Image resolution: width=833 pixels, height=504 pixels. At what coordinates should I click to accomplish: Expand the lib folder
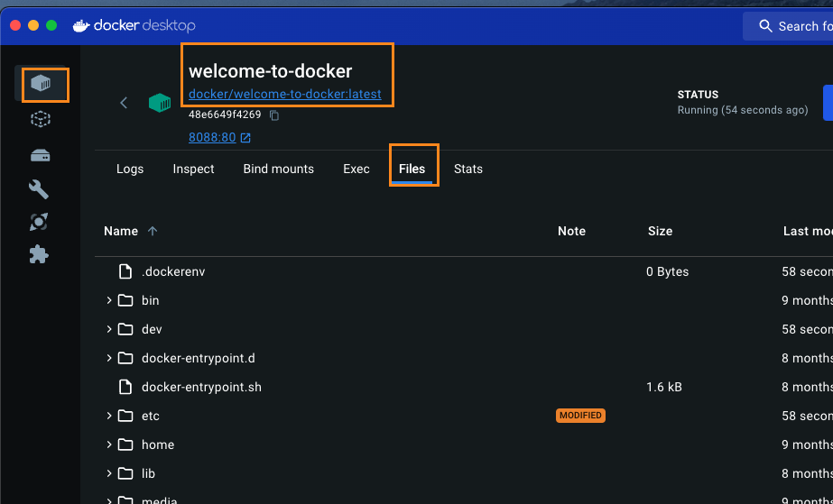tap(109, 473)
